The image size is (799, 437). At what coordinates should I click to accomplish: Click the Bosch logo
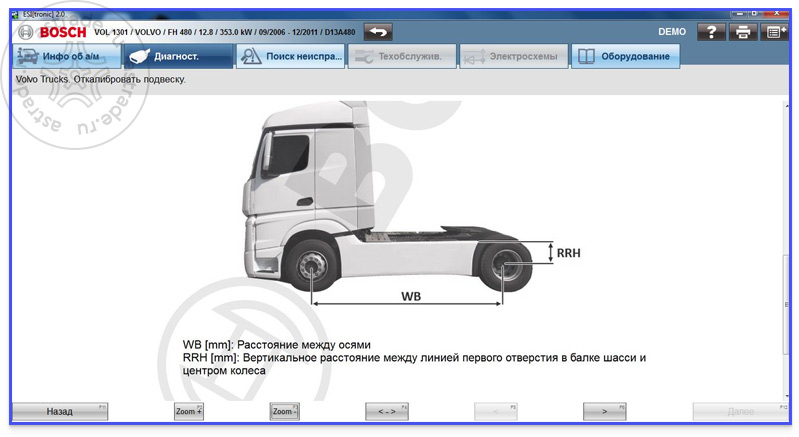pyautogui.click(x=53, y=32)
